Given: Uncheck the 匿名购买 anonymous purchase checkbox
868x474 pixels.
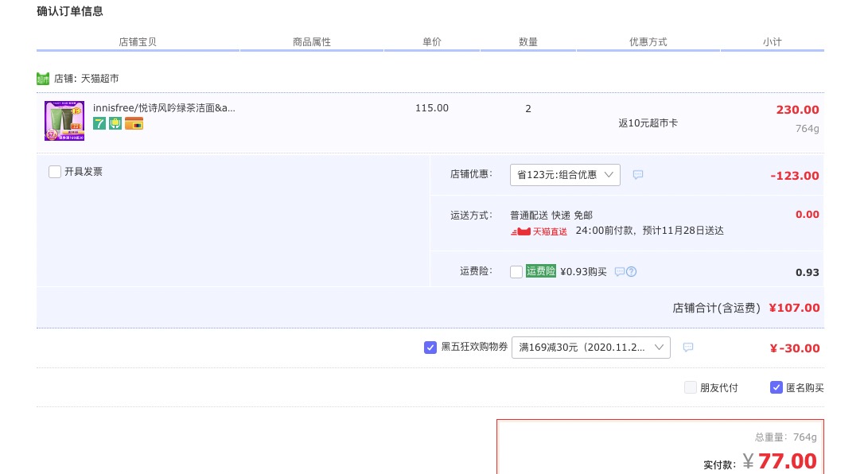Looking at the screenshot, I should (776, 387).
